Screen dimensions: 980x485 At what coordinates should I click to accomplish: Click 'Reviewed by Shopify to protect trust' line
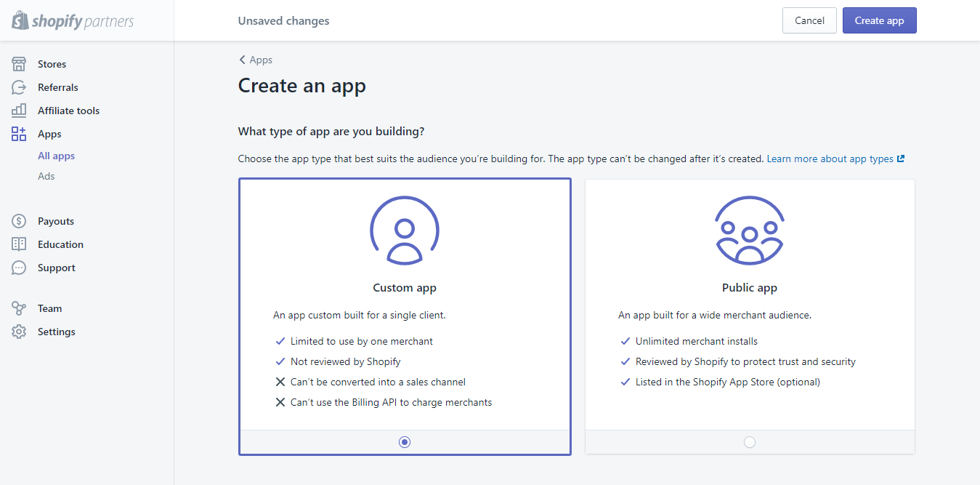click(x=746, y=361)
